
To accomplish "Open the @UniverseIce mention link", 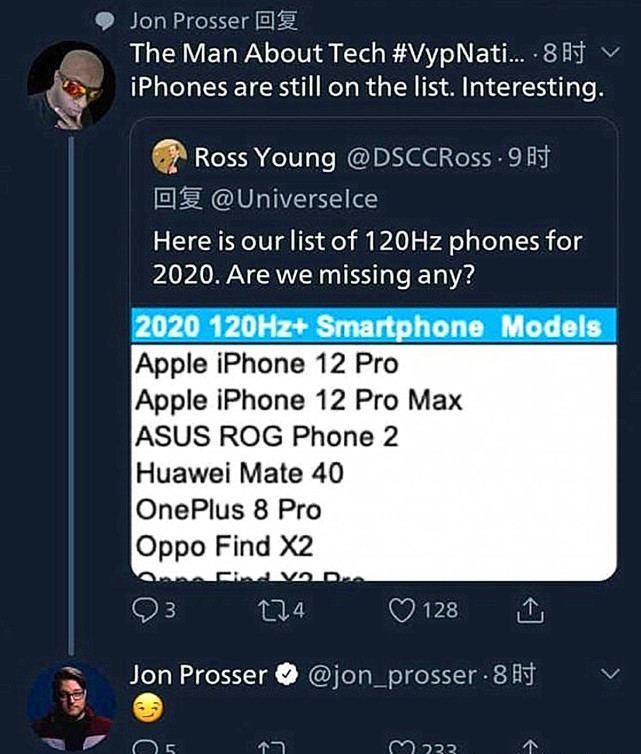I will tap(294, 198).
